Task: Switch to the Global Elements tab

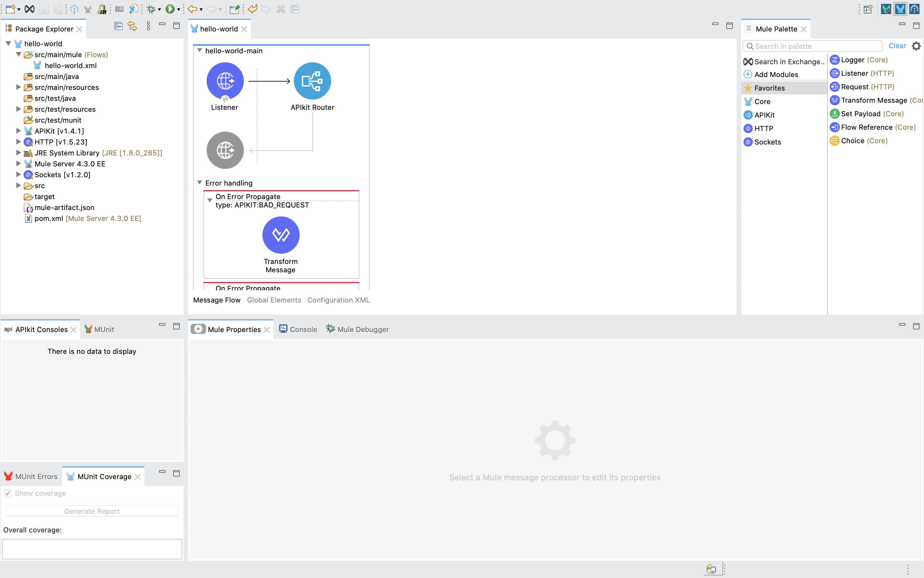Action: [x=274, y=300]
